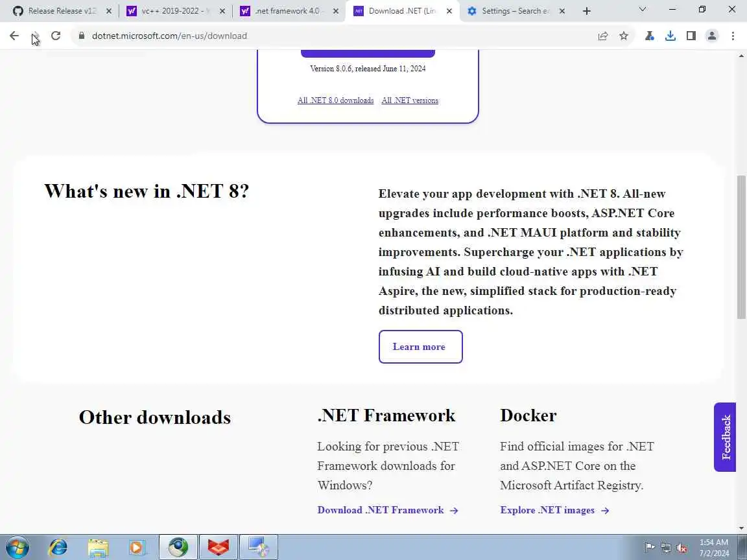Follow the Download .NET Framework link

pos(387,510)
